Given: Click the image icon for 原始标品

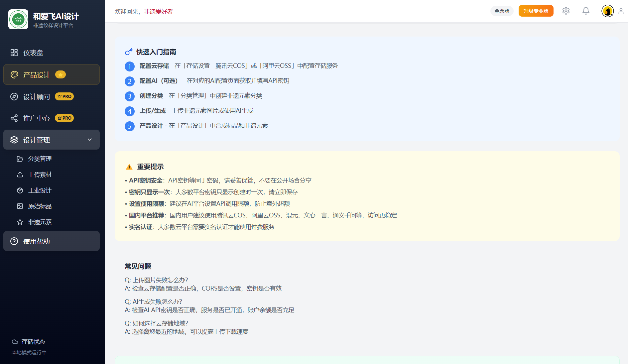Looking at the screenshot, I should coord(20,206).
